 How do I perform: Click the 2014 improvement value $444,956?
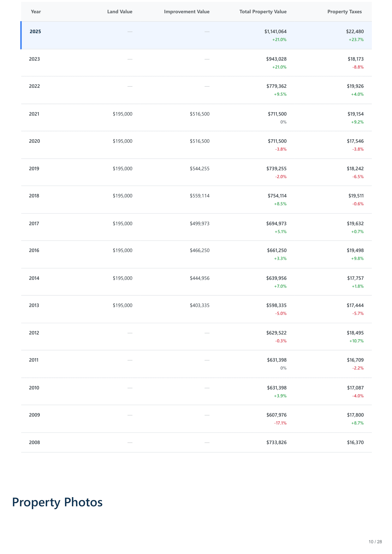[x=199, y=278]
